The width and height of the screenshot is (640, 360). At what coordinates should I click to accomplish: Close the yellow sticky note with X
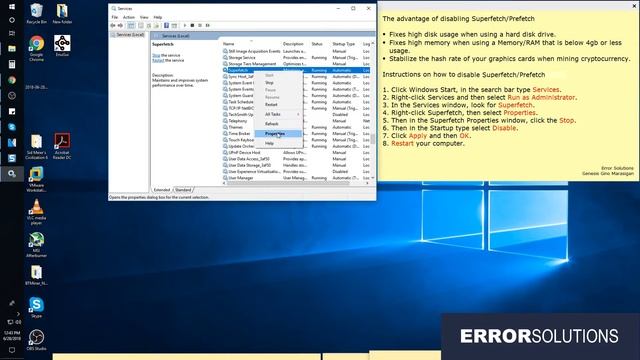634,6
